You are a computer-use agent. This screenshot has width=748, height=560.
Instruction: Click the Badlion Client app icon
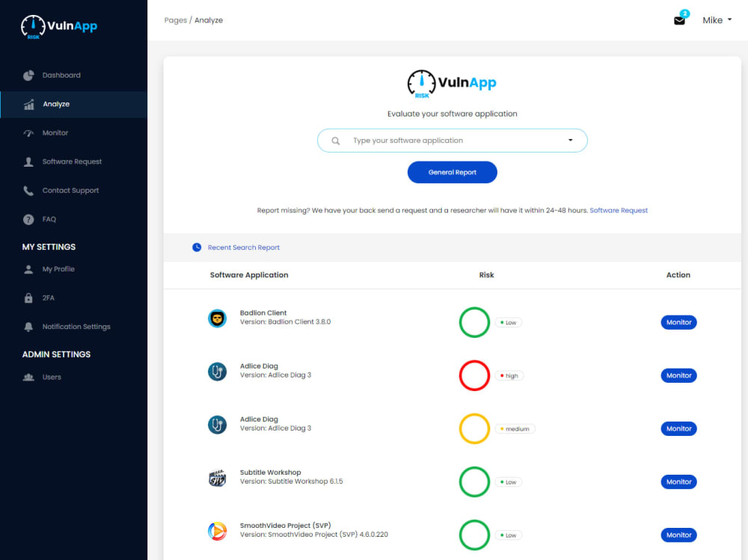click(217, 319)
